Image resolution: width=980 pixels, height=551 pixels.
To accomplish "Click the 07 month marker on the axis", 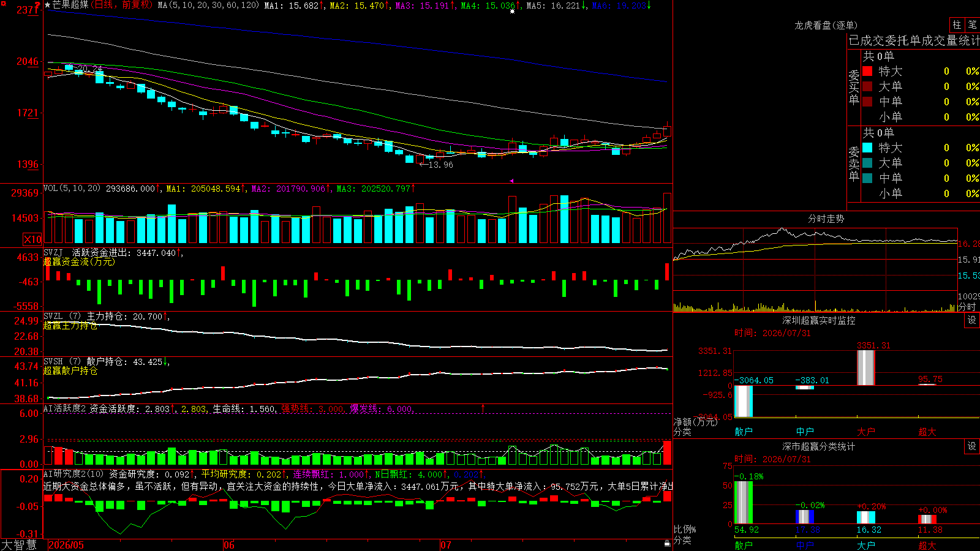I will tap(446, 545).
